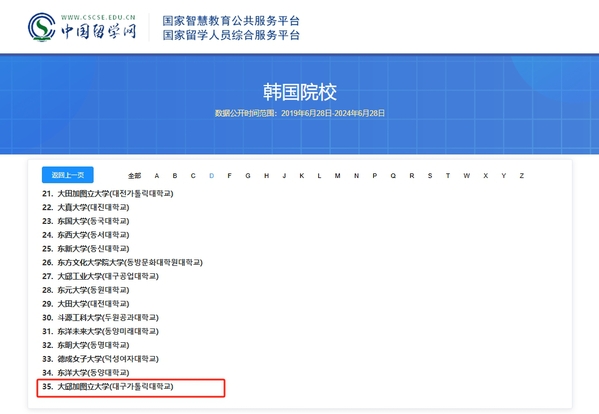Viewport: 599px width, 414px height.
Task: Filter schools by letter A
Action: tap(157, 176)
